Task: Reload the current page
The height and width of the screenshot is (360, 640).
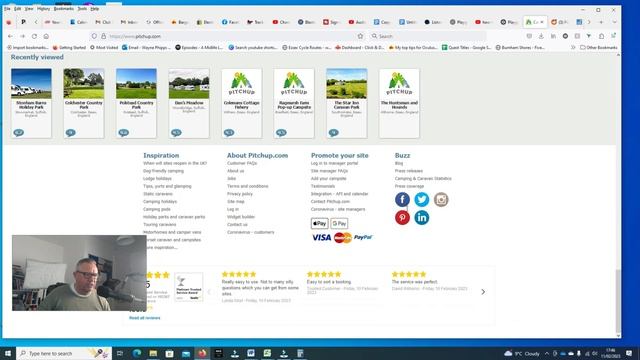Action: pos(34,36)
